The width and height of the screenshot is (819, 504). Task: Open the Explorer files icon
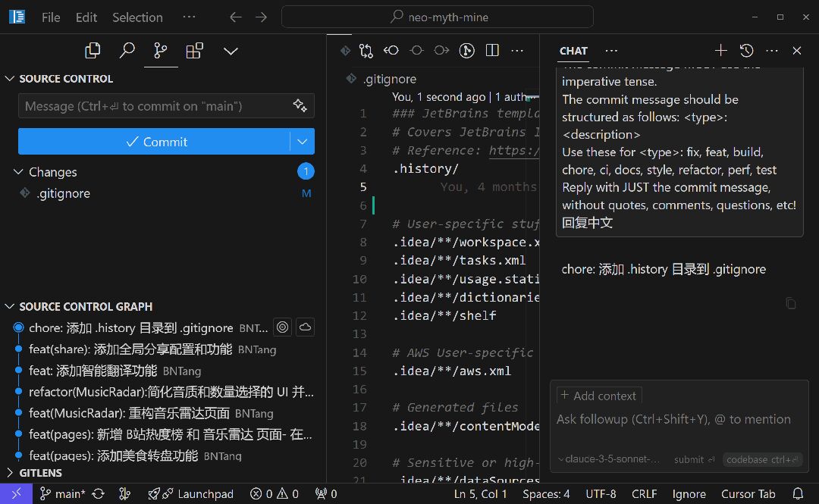[x=93, y=51]
